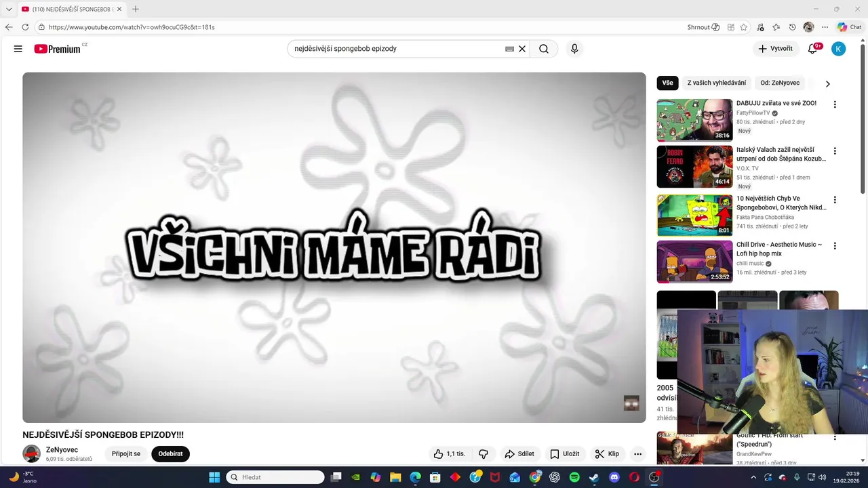Open Steam from the taskbar
The width and height of the screenshot is (868, 488).
point(595,477)
